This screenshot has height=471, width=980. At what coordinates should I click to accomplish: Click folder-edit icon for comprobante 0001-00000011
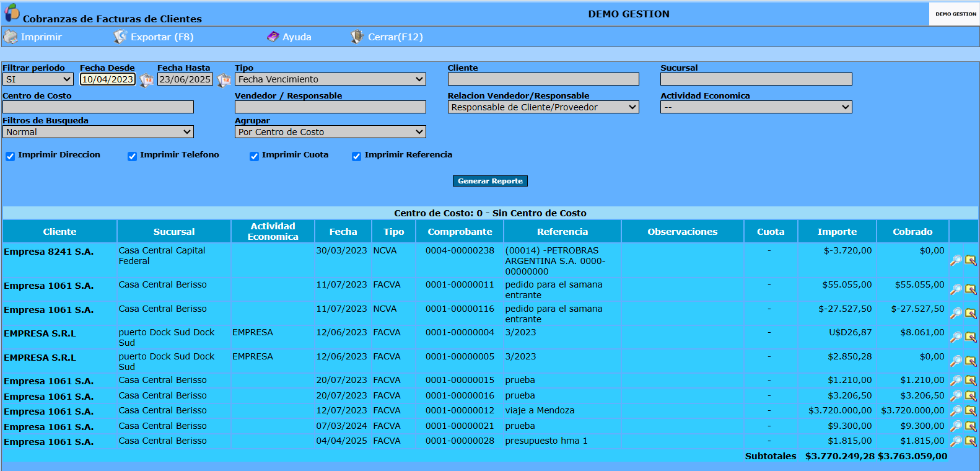(x=971, y=289)
